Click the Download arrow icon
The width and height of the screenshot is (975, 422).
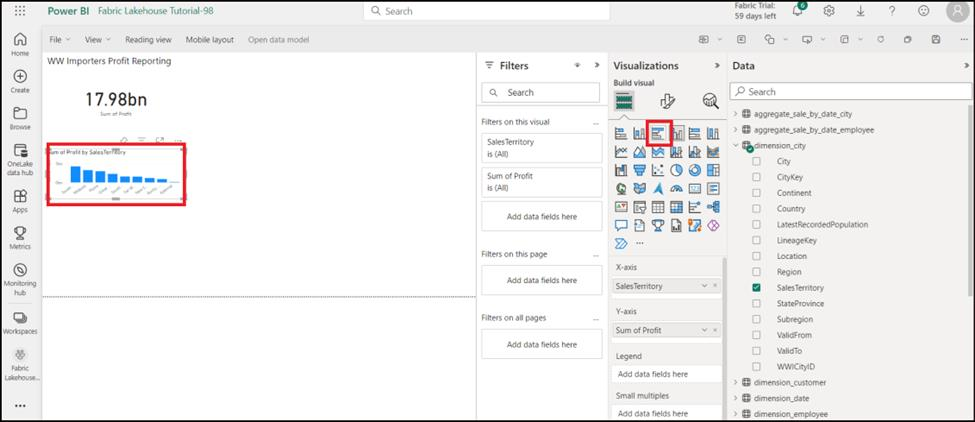click(861, 11)
